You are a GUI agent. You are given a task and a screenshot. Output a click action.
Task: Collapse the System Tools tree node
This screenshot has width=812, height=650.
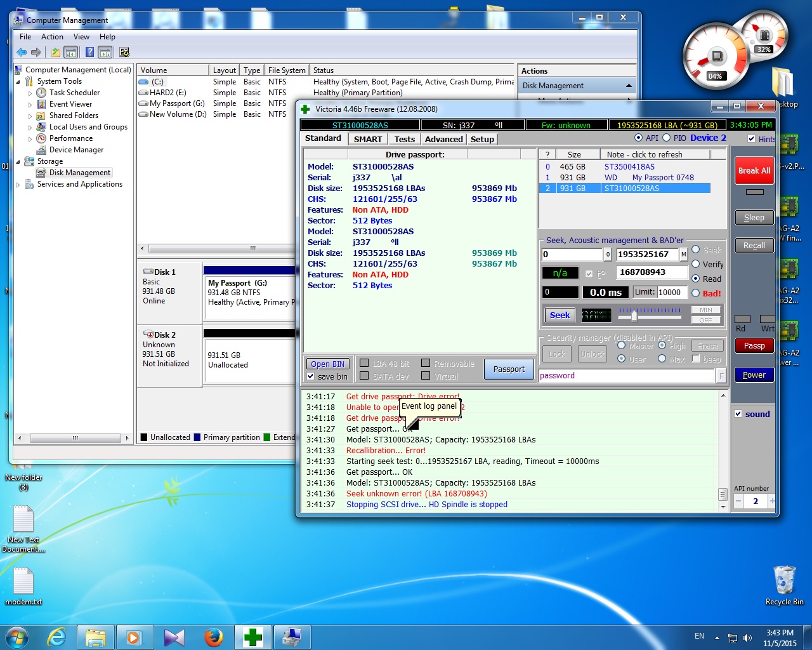coord(18,82)
